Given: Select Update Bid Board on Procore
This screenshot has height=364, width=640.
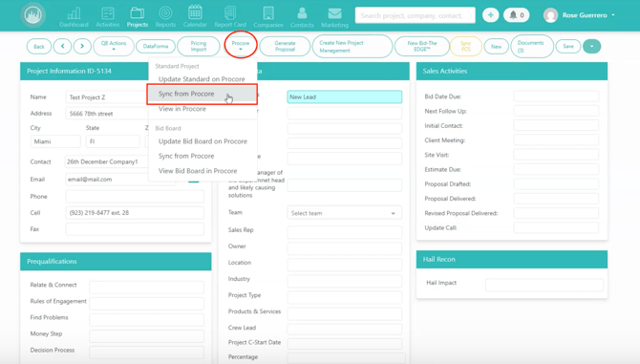Looking at the screenshot, I should (203, 141).
